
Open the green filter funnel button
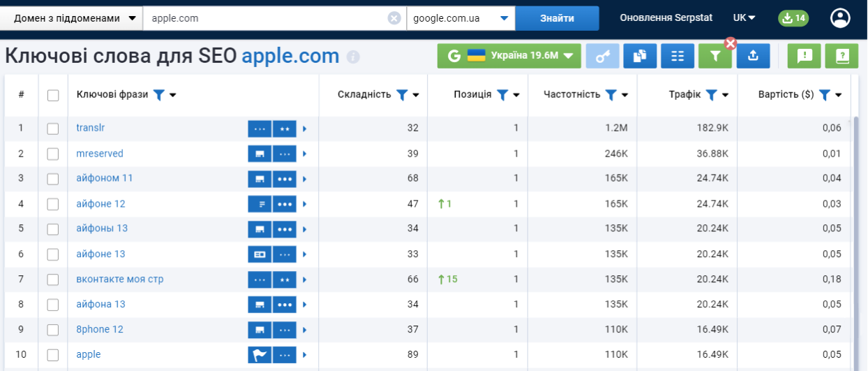click(715, 56)
